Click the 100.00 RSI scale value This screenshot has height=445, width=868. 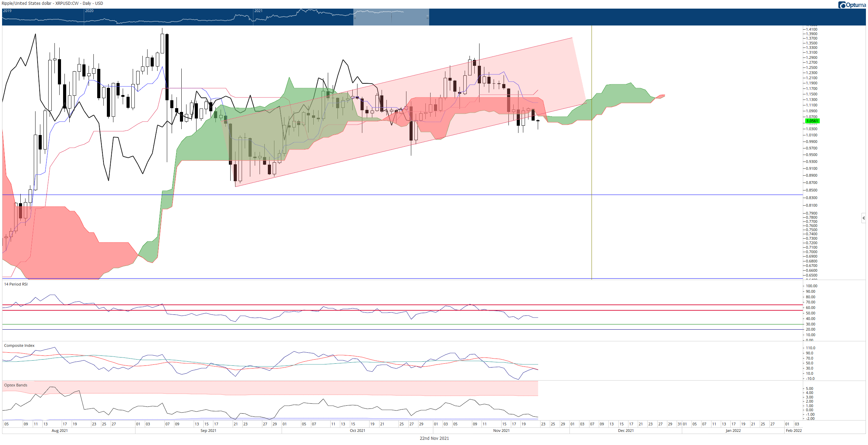coord(811,286)
